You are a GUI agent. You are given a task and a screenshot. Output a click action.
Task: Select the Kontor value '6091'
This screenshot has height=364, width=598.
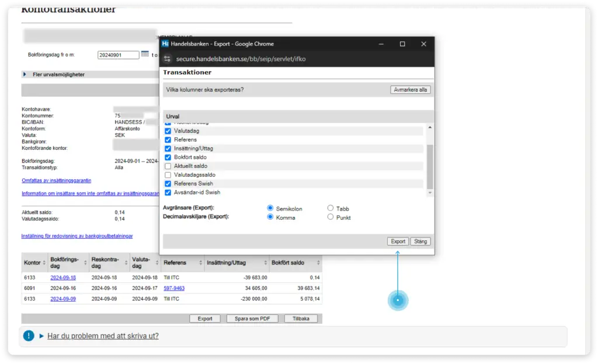tap(29, 288)
